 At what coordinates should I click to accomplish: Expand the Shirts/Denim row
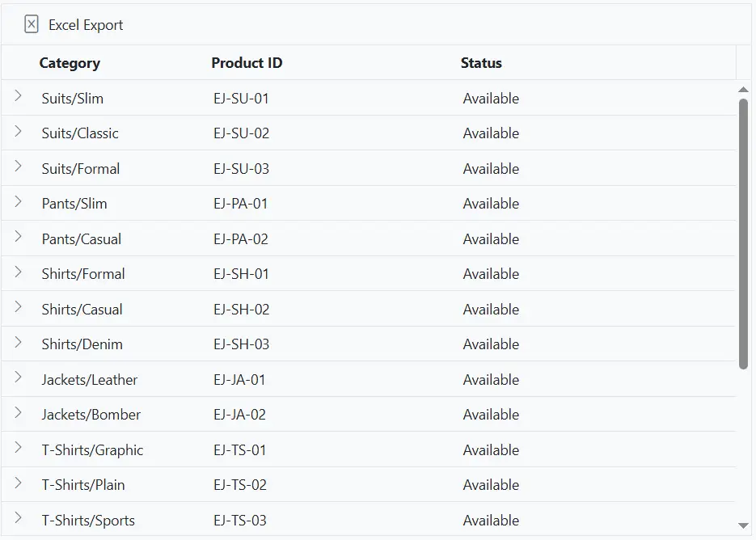(x=18, y=342)
